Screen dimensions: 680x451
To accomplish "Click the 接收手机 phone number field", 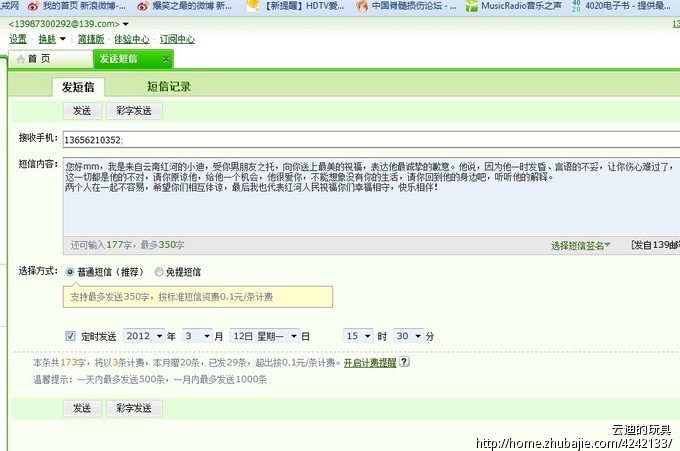I will point(371,140).
